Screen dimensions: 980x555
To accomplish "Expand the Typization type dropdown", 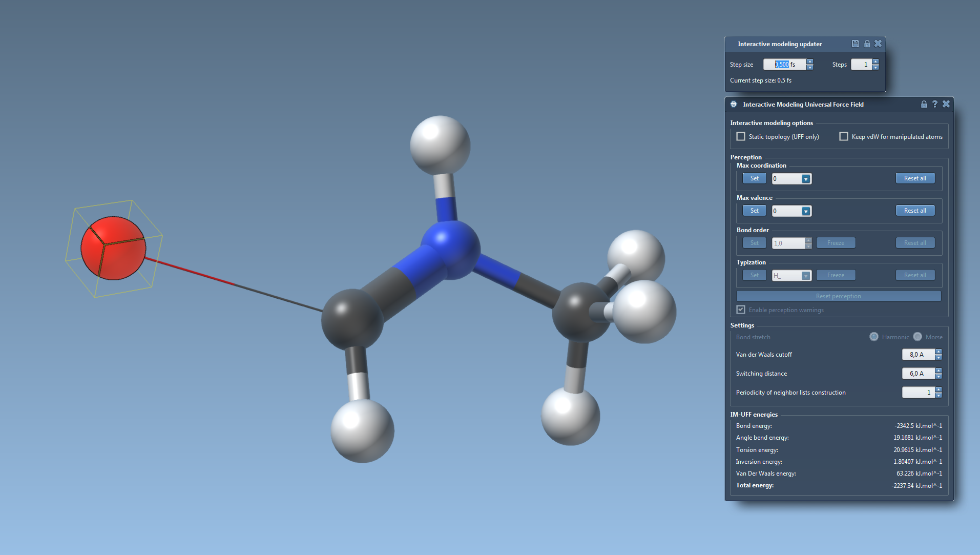I will tap(805, 276).
